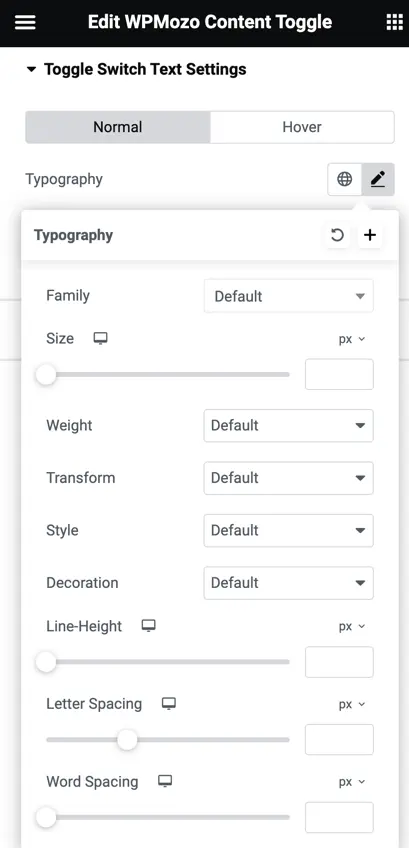Select the Normal tab
The width and height of the screenshot is (409, 848).
(x=118, y=127)
